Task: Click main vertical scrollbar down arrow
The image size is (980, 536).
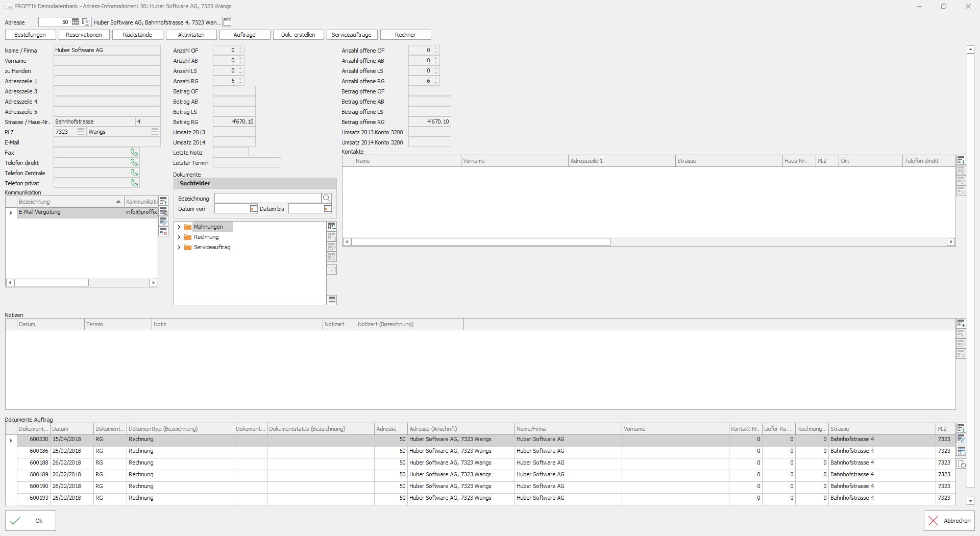Action: click(970, 501)
